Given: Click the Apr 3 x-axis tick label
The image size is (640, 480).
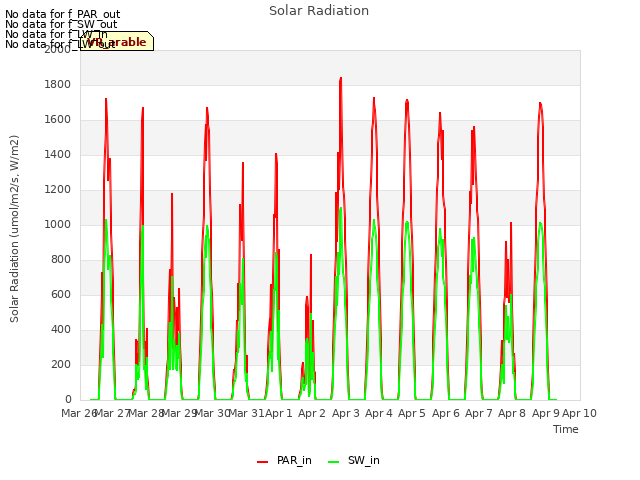Looking at the screenshot, I should 345,413.
